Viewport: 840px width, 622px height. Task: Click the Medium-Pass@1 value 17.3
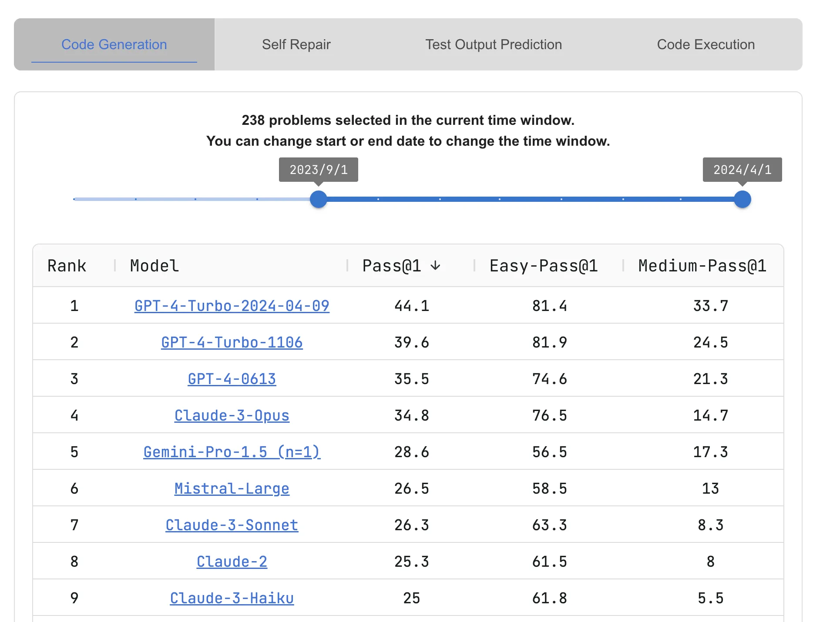[711, 452]
